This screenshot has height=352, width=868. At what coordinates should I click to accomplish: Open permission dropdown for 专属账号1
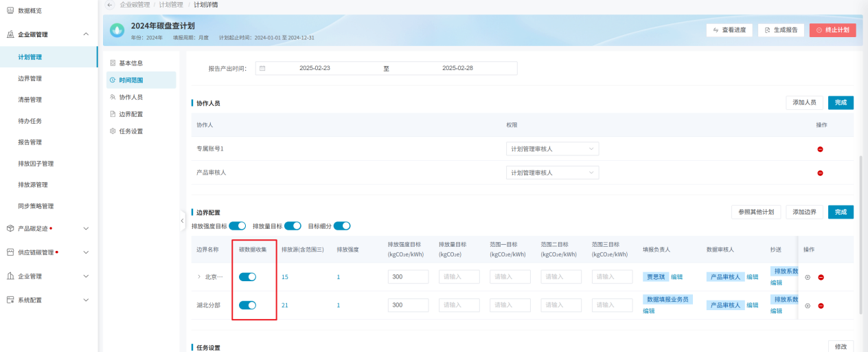pyautogui.click(x=551, y=149)
